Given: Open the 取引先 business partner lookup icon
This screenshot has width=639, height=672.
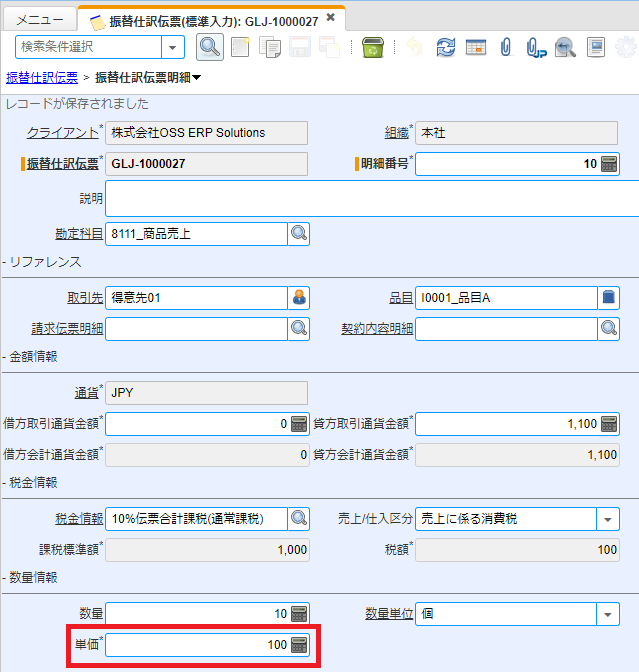Looking at the screenshot, I should [x=299, y=298].
